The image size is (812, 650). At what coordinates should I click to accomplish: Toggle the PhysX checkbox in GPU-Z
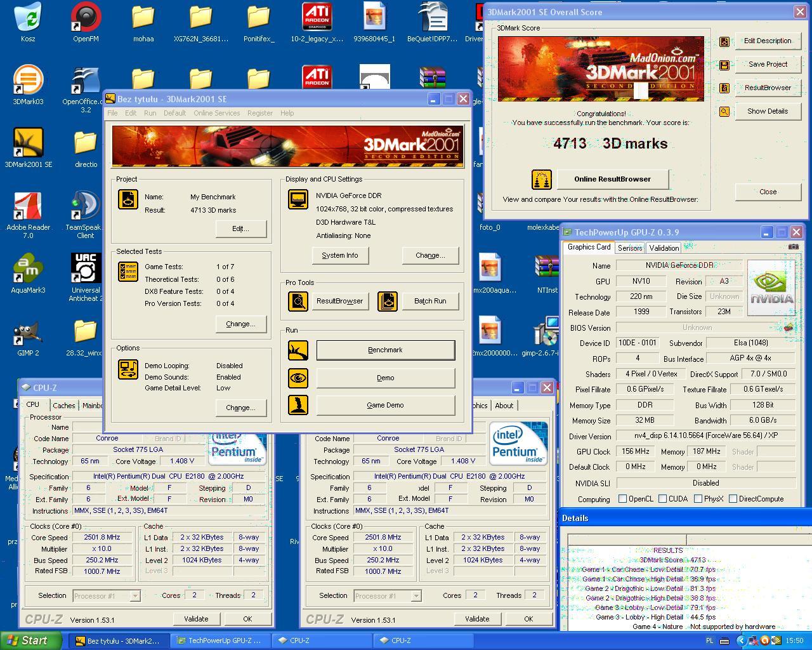[698, 499]
